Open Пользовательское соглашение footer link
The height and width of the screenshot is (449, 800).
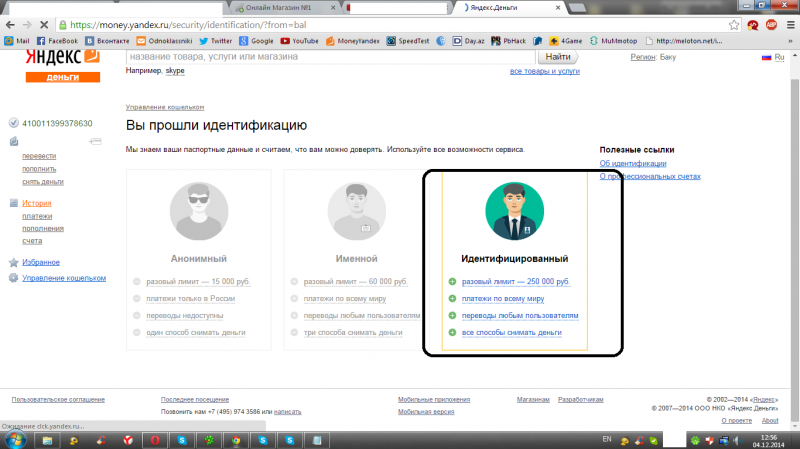pyautogui.click(x=58, y=400)
